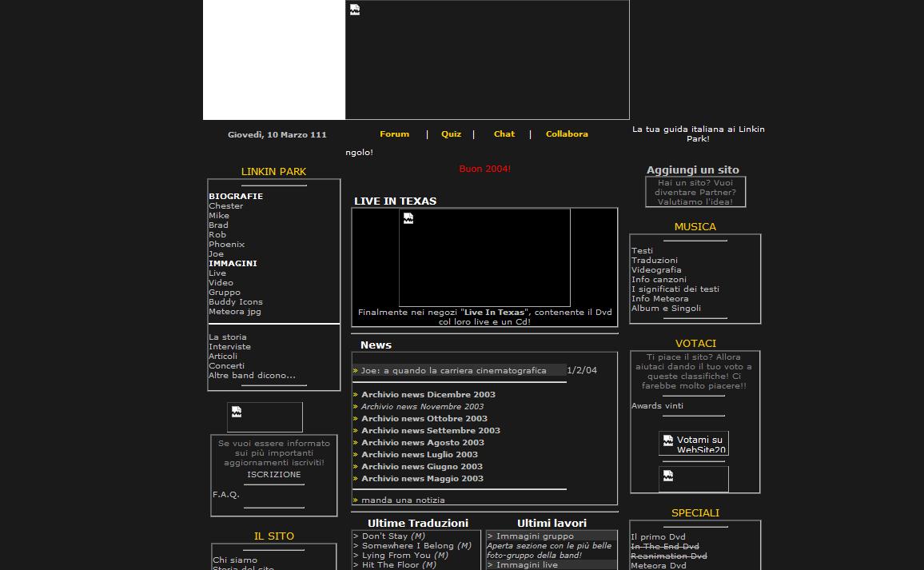
Task: Go to the Chat page
Action: (504, 134)
